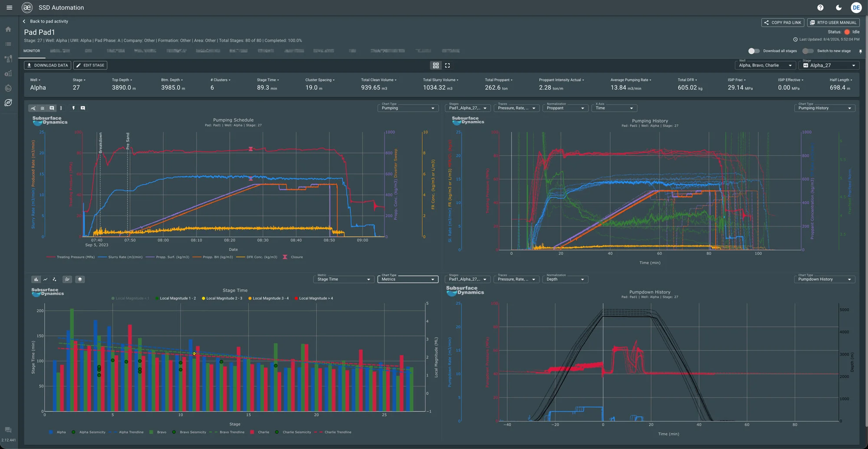Toggle Local Magnitude < 1 legend series

130,298
